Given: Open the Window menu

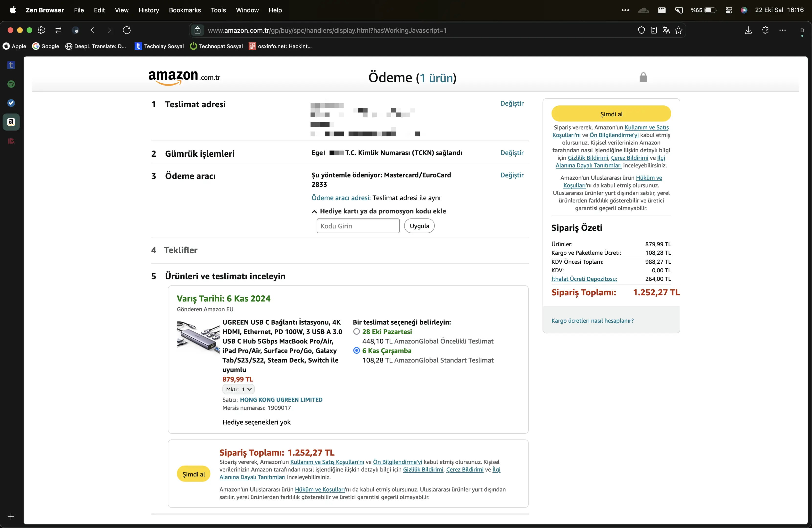Looking at the screenshot, I should [x=247, y=10].
